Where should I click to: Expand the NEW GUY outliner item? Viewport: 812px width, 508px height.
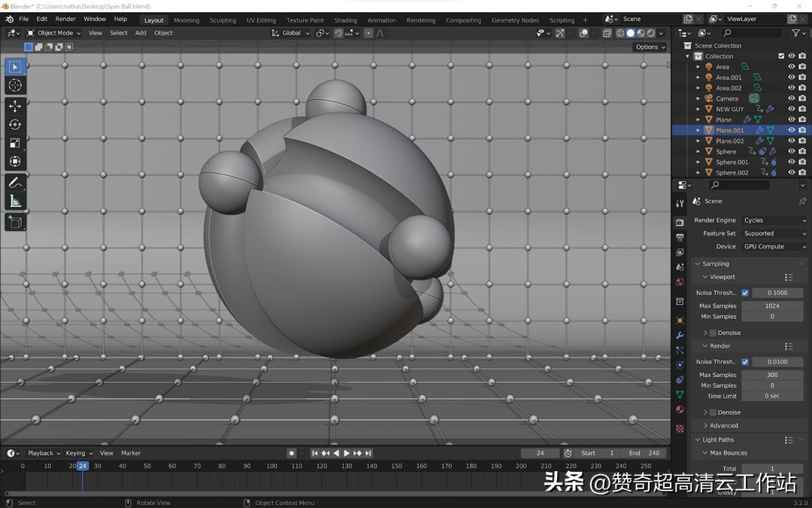pyautogui.click(x=698, y=108)
